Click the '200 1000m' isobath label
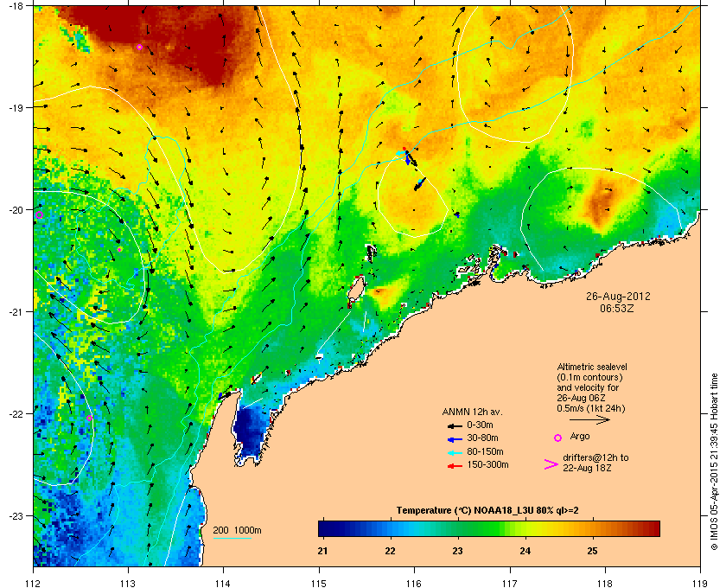This screenshot has height=588, width=726. [x=237, y=530]
